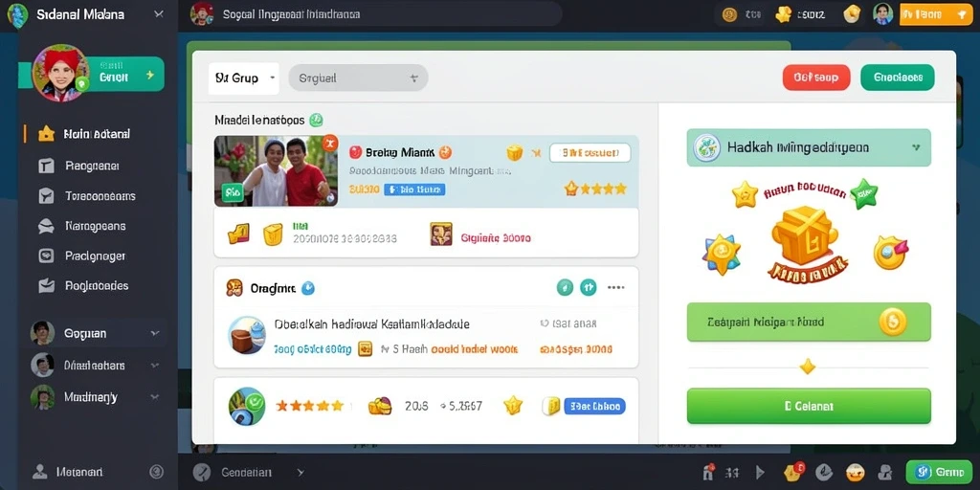The width and height of the screenshot is (980, 490).
Task: Click the large green Celanat button
Action: pos(809,406)
